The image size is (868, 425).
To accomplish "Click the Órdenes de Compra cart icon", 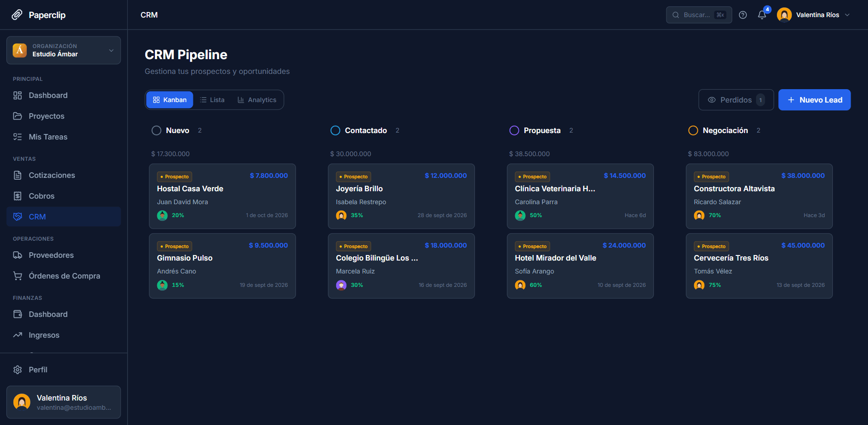I will coord(18,276).
